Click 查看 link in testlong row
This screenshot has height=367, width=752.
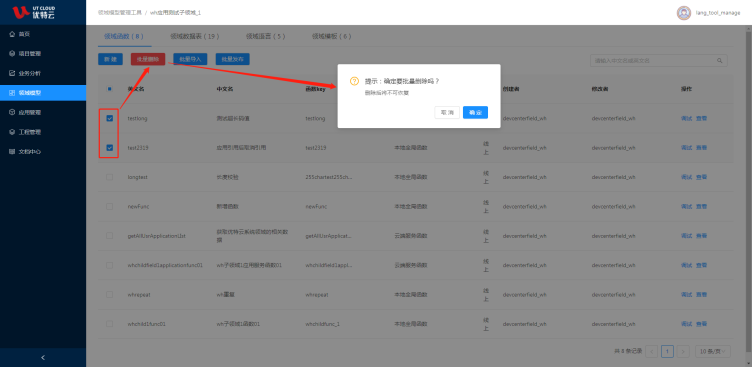click(701, 118)
